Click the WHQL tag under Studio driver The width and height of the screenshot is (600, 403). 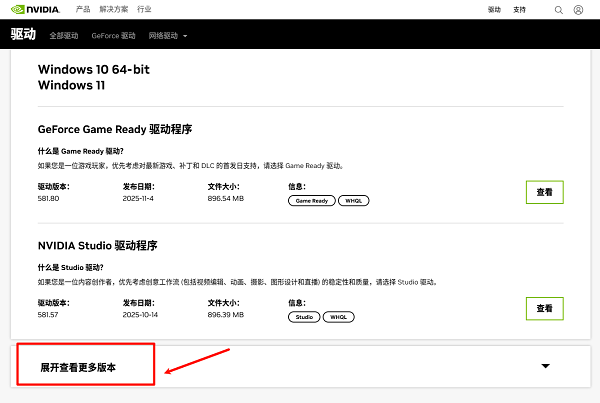(340, 317)
